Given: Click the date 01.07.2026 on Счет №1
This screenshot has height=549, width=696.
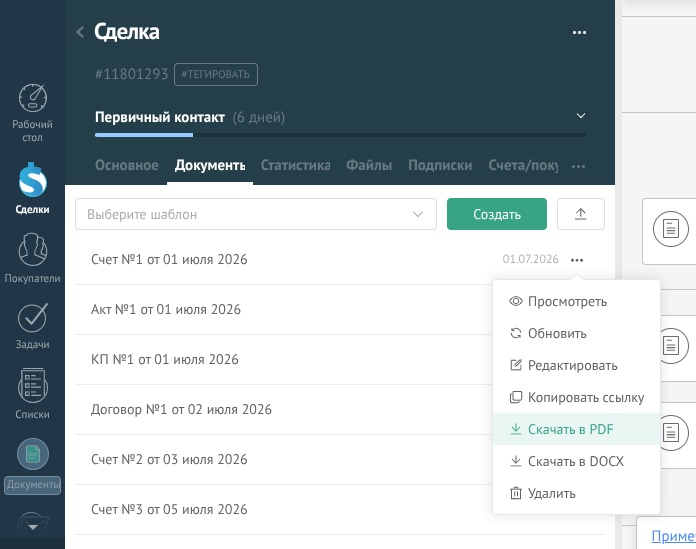Looking at the screenshot, I should coord(530,259).
